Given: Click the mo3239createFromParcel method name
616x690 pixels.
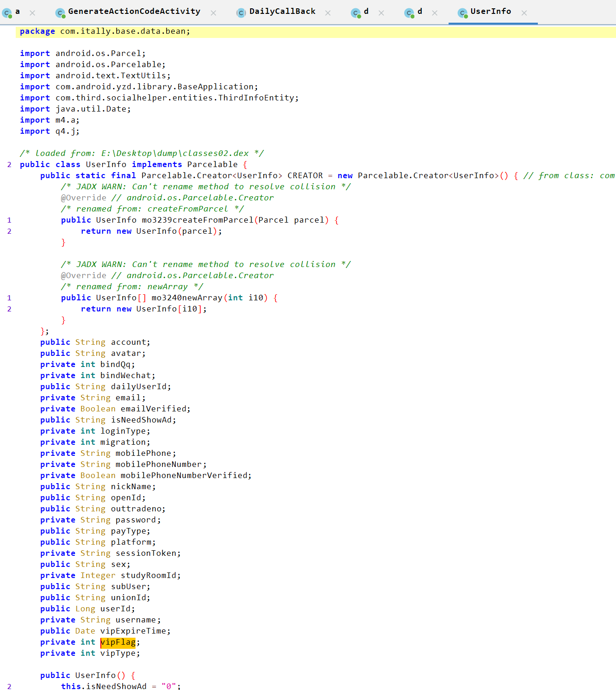Looking at the screenshot, I should (x=197, y=220).
